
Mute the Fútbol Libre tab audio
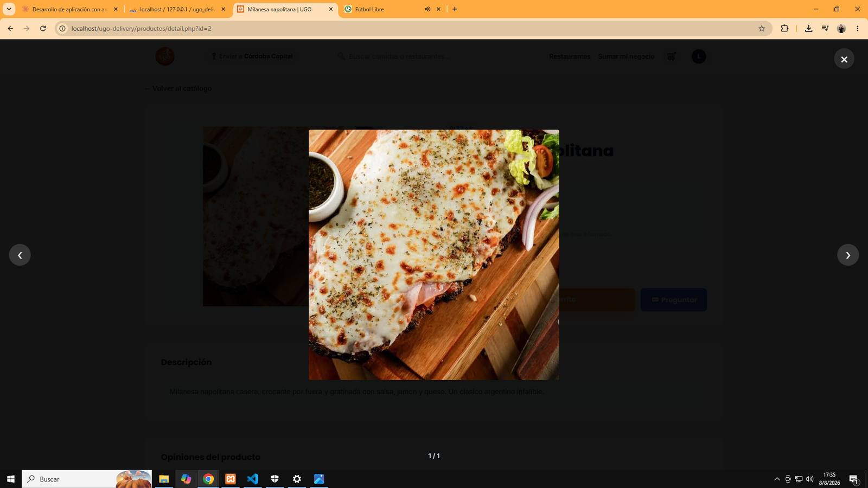click(x=427, y=9)
